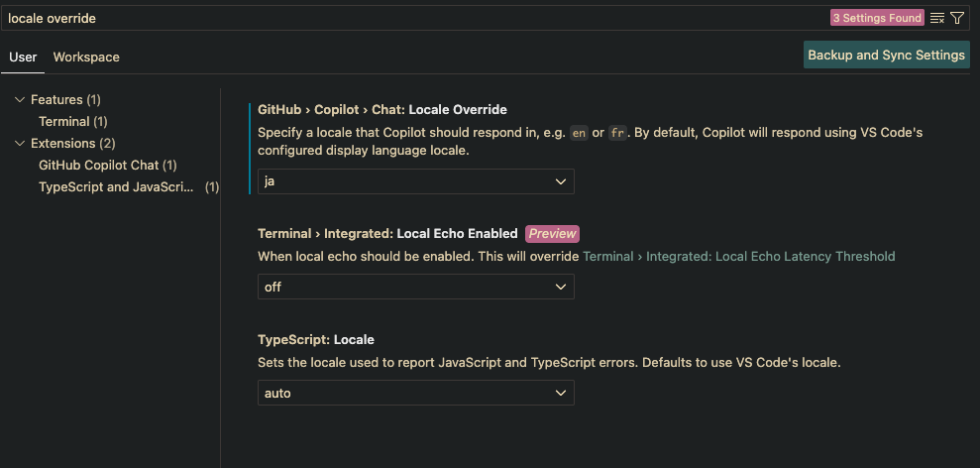Viewport: 980px width, 468px height.
Task: Select the TypeScript: Locale setting title
Action: click(x=316, y=340)
